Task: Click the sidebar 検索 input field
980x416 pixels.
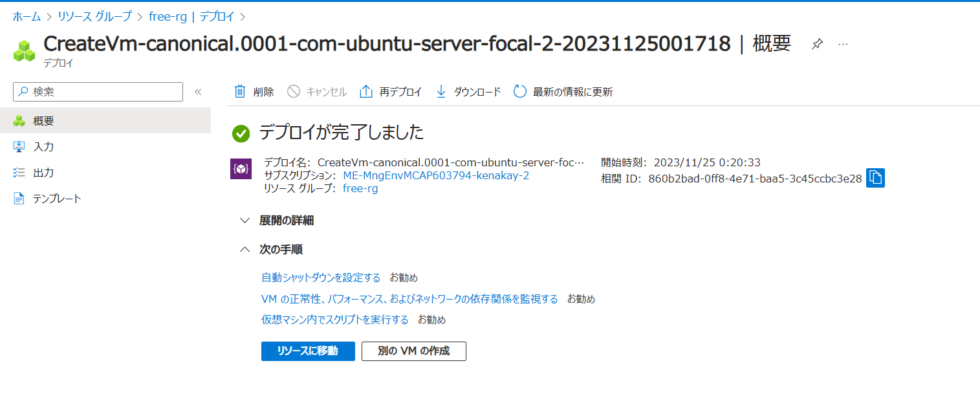Action: [x=98, y=92]
